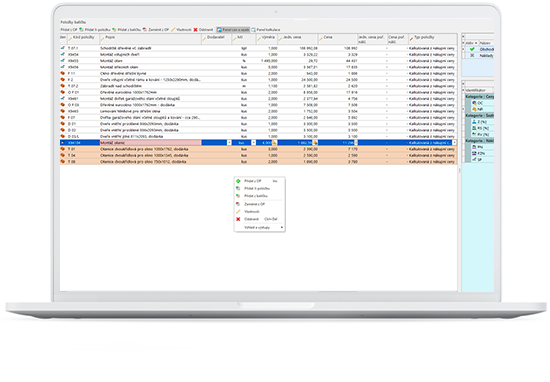This screenshot has height=382, width=550.
Task: Open MJ unit dropdown in selected row
Action: tap(253, 143)
